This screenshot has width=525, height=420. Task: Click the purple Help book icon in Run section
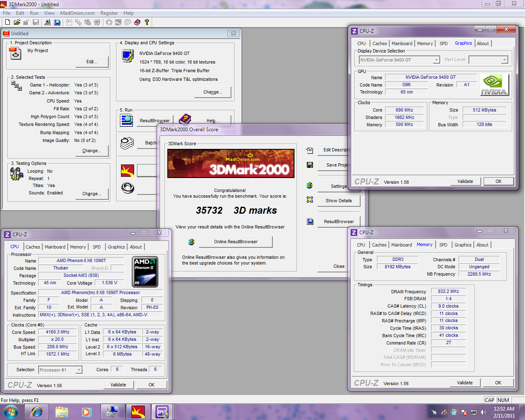point(185,120)
